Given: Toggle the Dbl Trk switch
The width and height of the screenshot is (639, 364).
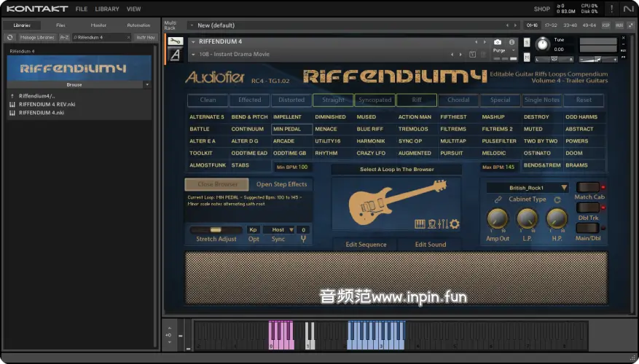Looking at the screenshot, I should (587, 207).
